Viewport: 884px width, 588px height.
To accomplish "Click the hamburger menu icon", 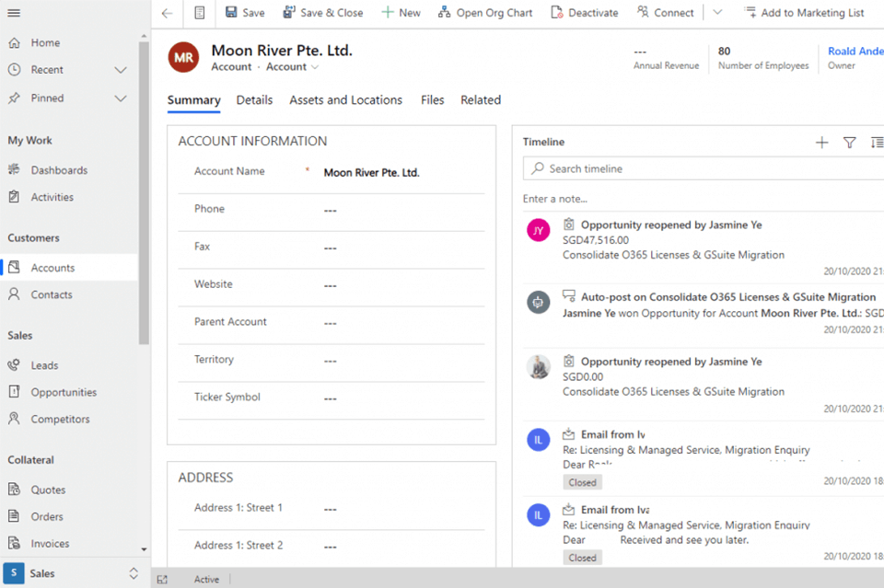I will (x=14, y=13).
